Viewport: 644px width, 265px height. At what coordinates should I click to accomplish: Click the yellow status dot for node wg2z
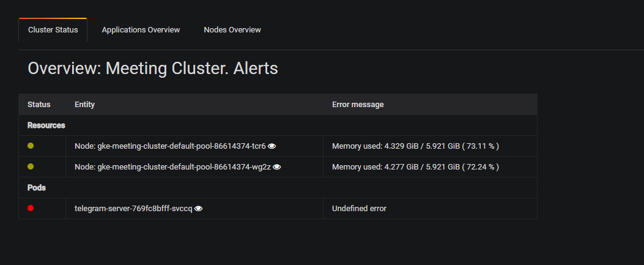[31, 167]
